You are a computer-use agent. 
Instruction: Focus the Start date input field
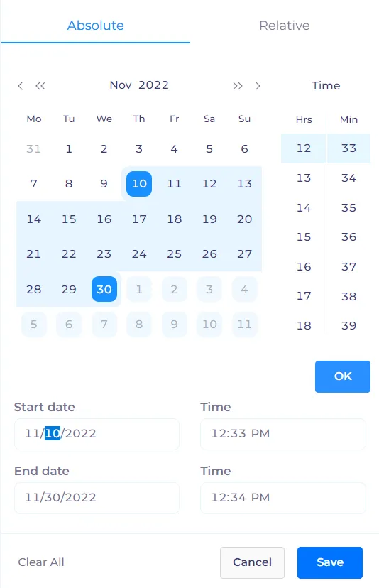point(97,434)
